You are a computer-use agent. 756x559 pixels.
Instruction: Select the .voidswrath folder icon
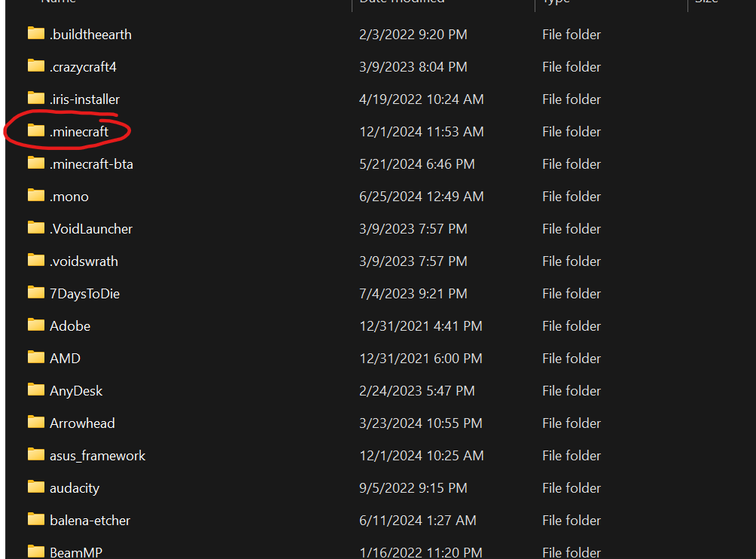(x=36, y=260)
